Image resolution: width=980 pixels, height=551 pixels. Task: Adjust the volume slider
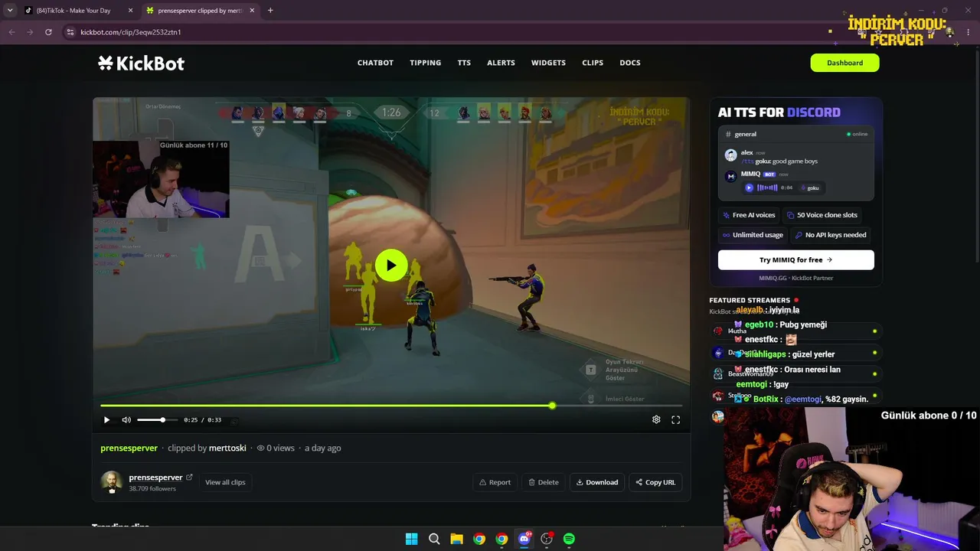point(157,419)
